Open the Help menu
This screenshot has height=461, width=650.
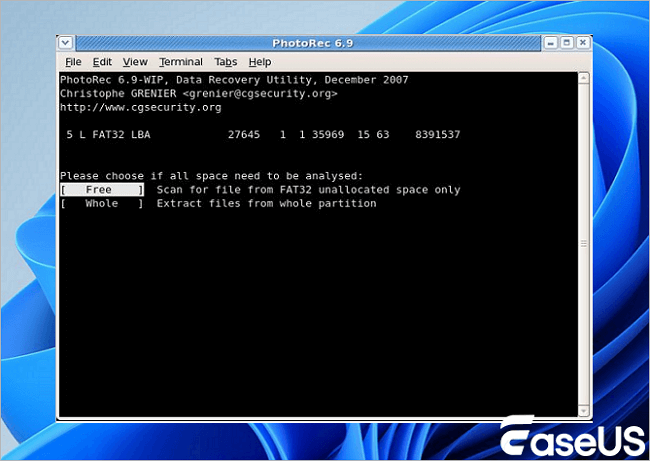(260, 62)
